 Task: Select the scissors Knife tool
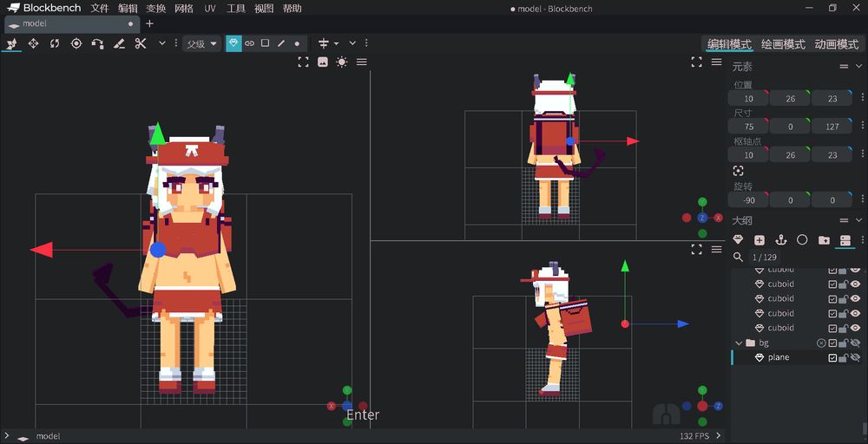click(141, 43)
